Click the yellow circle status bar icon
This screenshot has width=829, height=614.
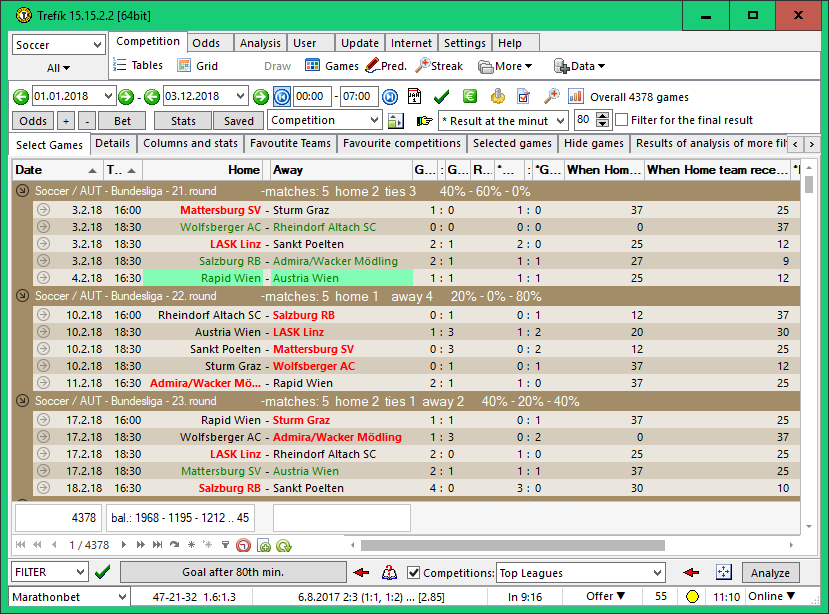click(691, 597)
